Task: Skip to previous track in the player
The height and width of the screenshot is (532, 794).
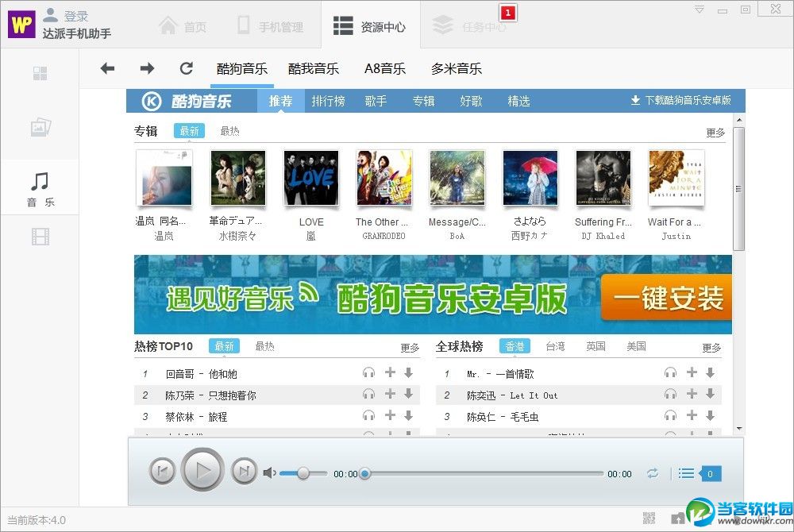Action: point(163,472)
